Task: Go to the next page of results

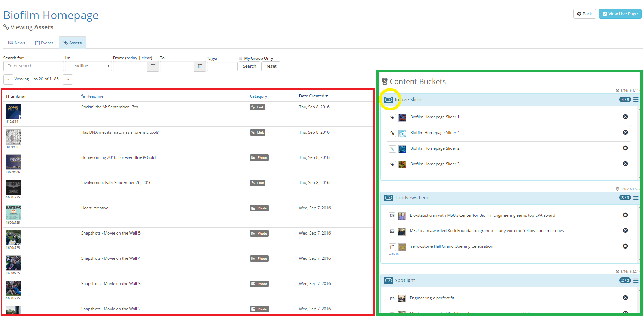Action: point(68,79)
